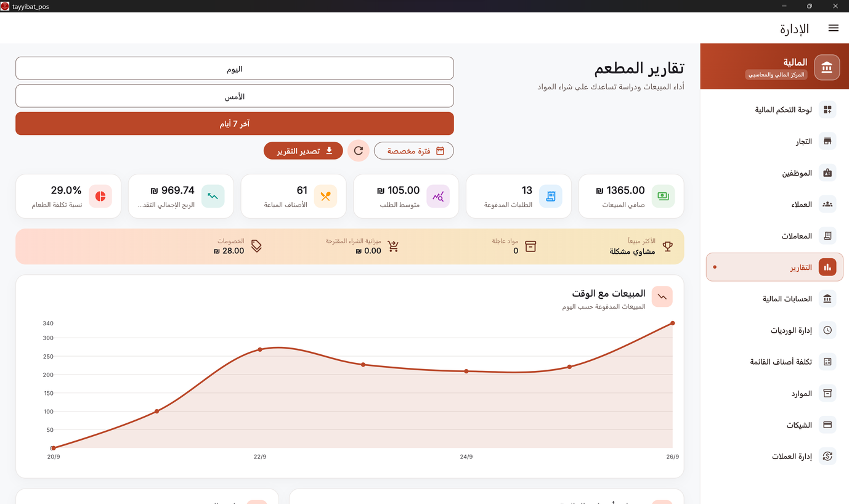Select the 22/9 data point on sales chart
This screenshot has width=849, height=504.
coord(260,349)
